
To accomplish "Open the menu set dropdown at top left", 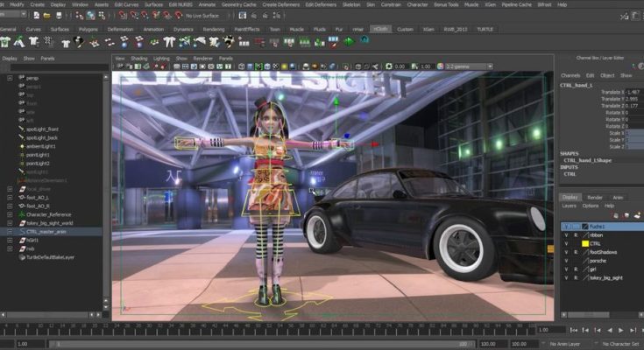I will [13, 15].
